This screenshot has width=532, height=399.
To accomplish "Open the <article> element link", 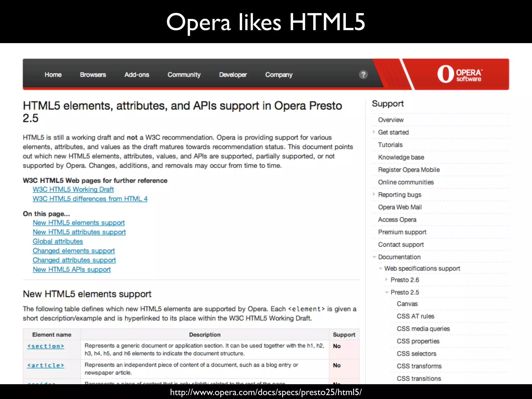I will pyautogui.click(x=46, y=365).
